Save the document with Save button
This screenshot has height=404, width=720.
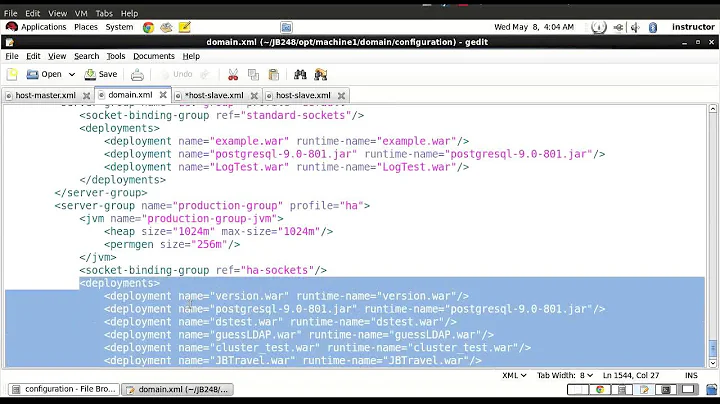coord(101,74)
